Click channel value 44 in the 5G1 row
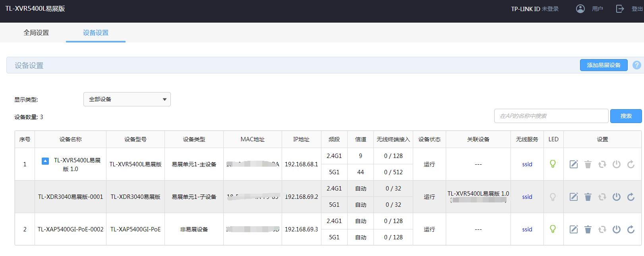Viewport: 644px width, 256px height. [360, 172]
